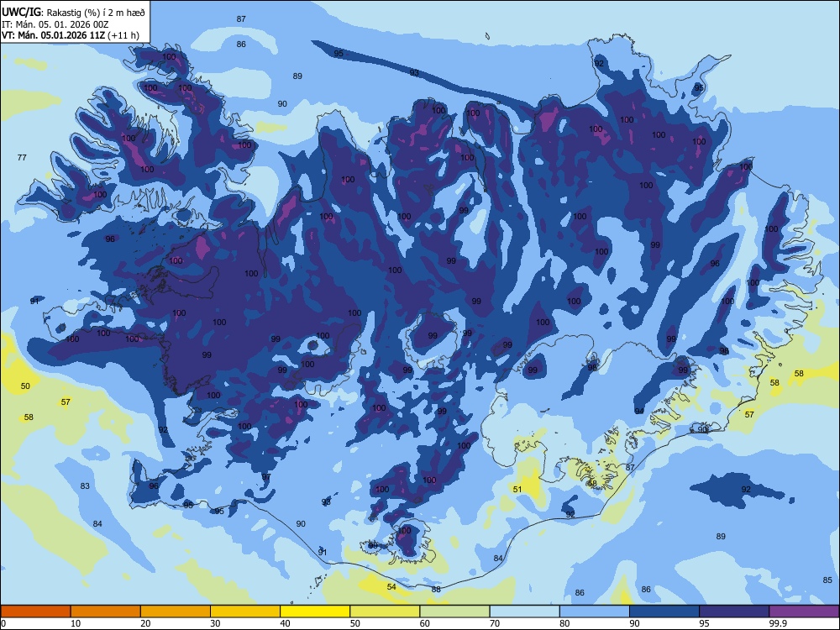
Task: Pick the pale yellow 50–60 legend swatch
Action: 385,612
